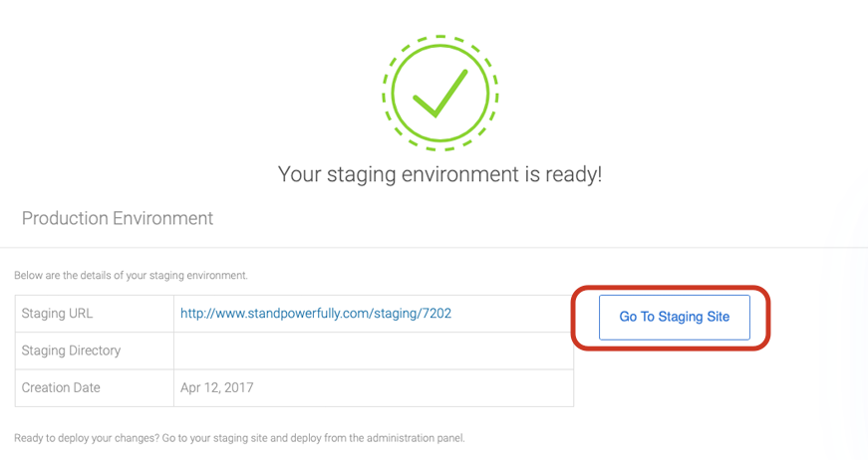This screenshot has width=868, height=460.
Task: Click the green checkmark icon
Action: pyautogui.click(x=439, y=93)
